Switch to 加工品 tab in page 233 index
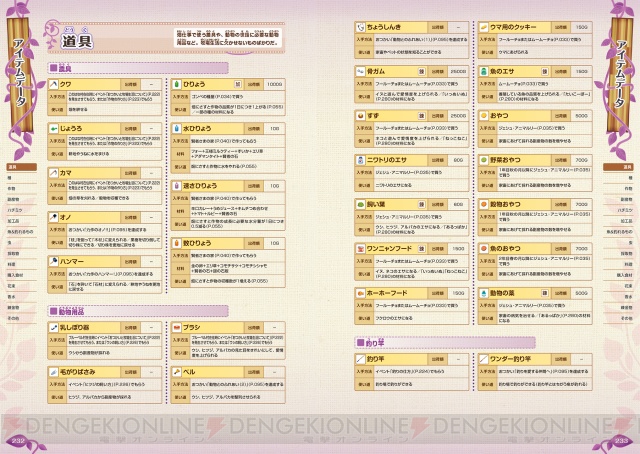 (618, 221)
